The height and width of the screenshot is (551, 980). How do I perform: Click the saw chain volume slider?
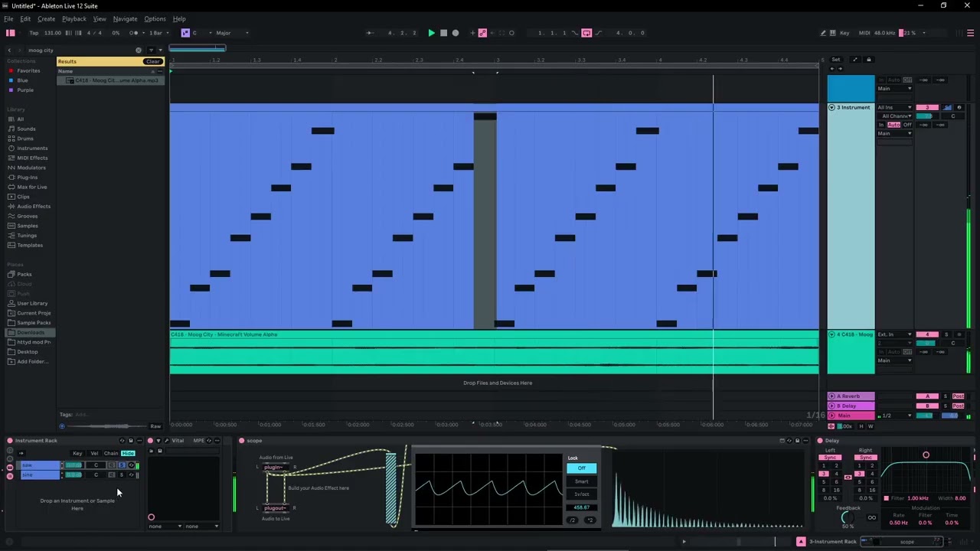73,465
